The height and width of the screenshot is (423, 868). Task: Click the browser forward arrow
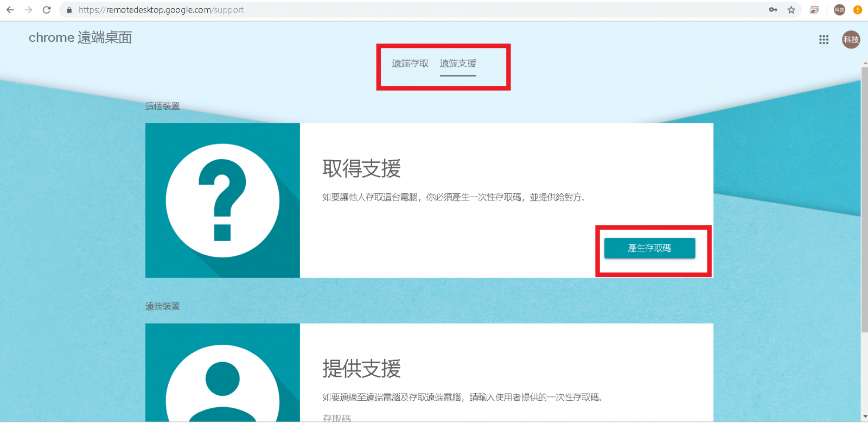tap(29, 10)
